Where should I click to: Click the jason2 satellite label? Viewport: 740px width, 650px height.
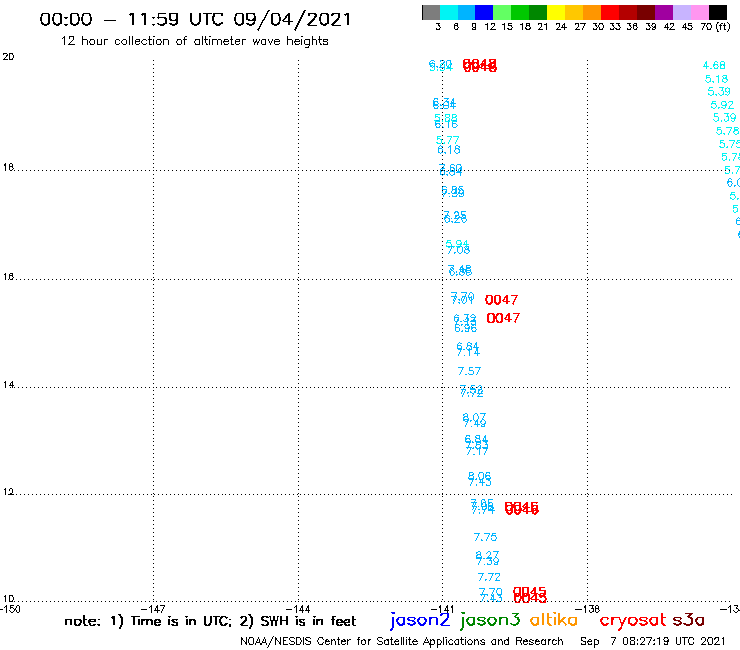point(420,621)
